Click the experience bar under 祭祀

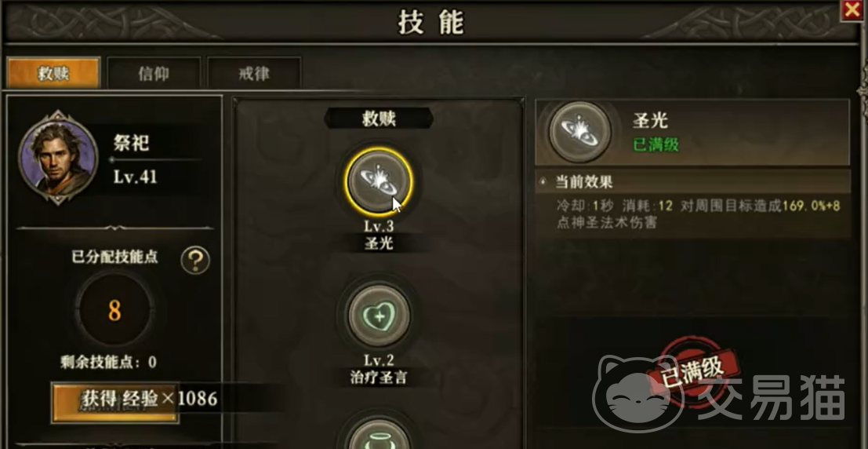155,159
